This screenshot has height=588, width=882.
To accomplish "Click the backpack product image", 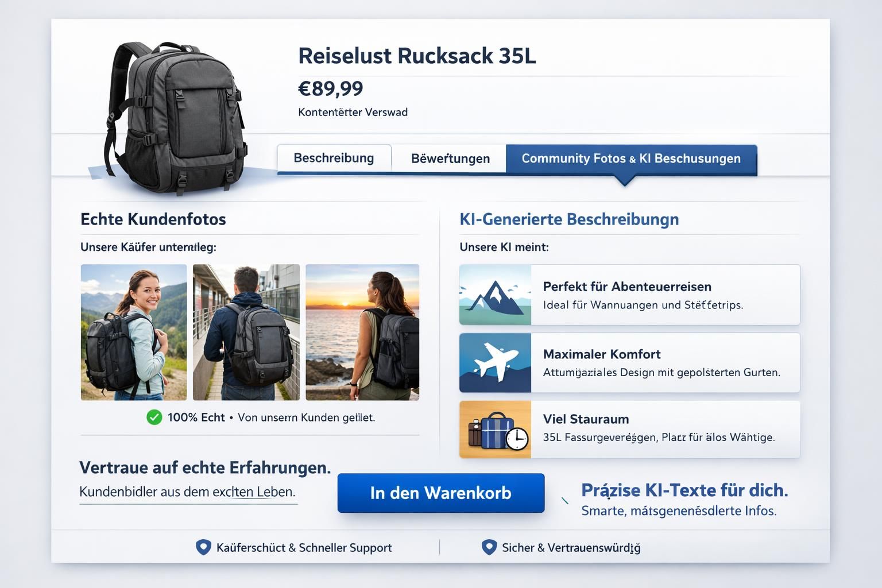I will click(175, 117).
